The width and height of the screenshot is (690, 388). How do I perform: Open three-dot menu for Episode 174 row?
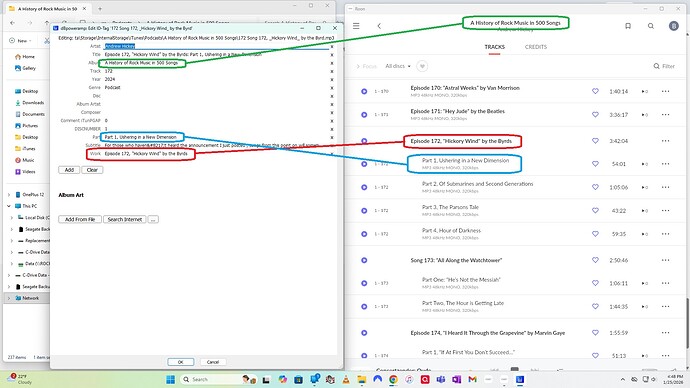coord(665,333)
